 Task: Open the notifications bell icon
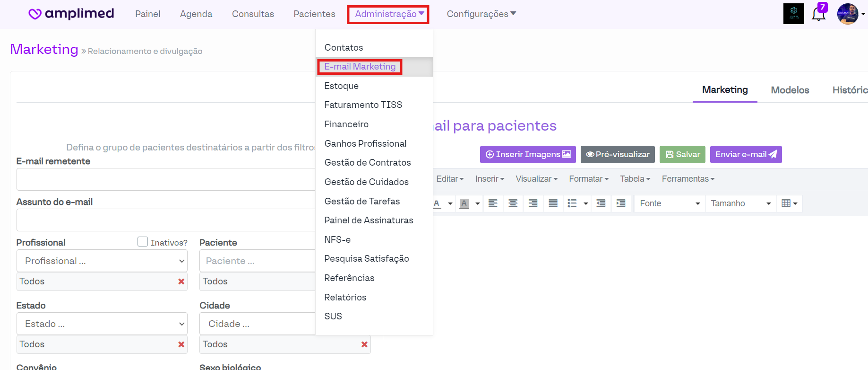click(x=818, y=14)
